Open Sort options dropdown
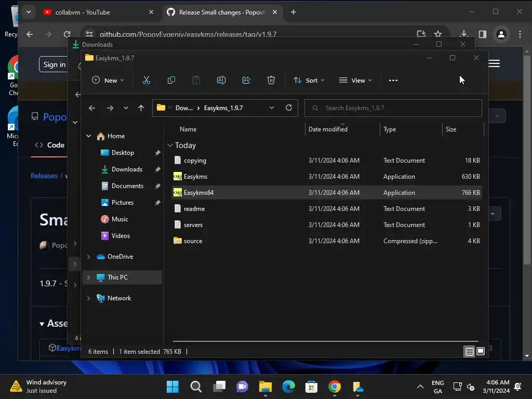This screenshot has height=399, width=532. pos(309,81)
